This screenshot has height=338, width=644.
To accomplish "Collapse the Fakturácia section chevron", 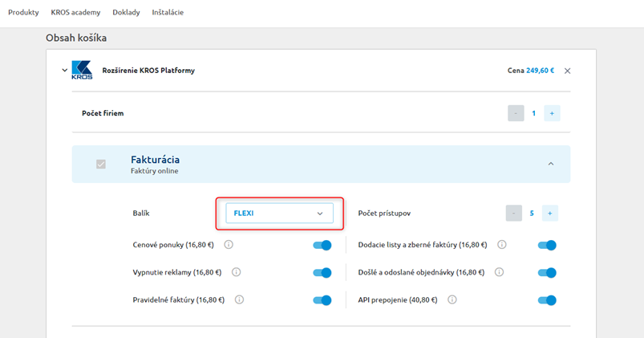I will pyautogui.click(x=551, y=164).
